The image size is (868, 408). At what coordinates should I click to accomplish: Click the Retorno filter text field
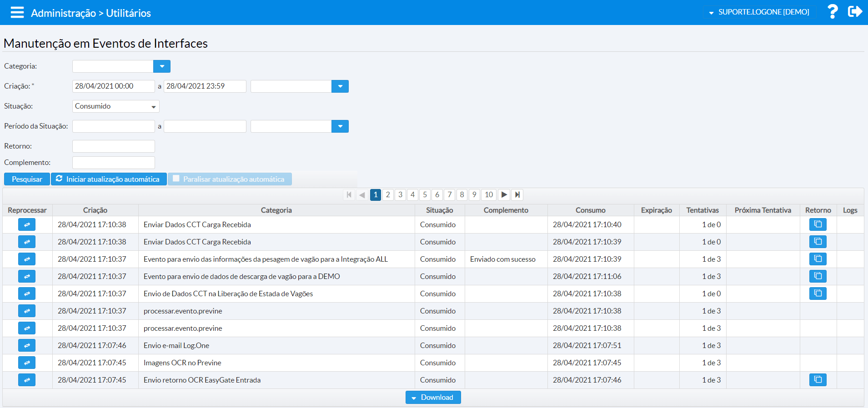[114, 146]
